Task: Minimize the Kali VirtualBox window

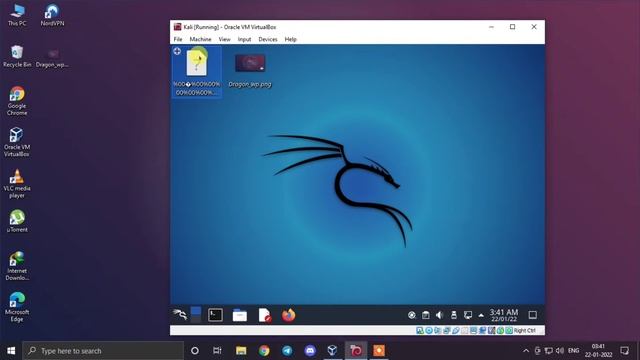Action: pyautogui.click(x=491, y=27)
